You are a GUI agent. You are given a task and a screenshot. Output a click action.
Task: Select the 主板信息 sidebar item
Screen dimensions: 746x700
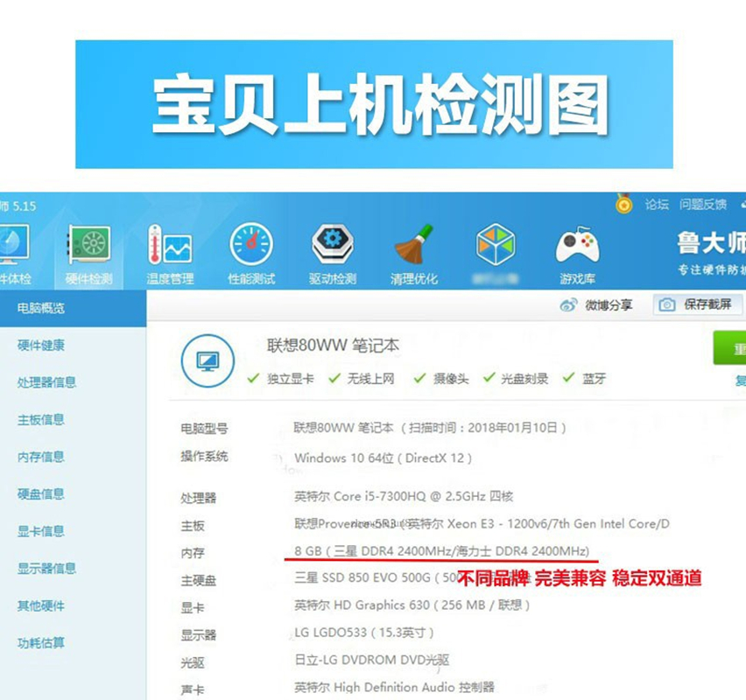[41, 419]
